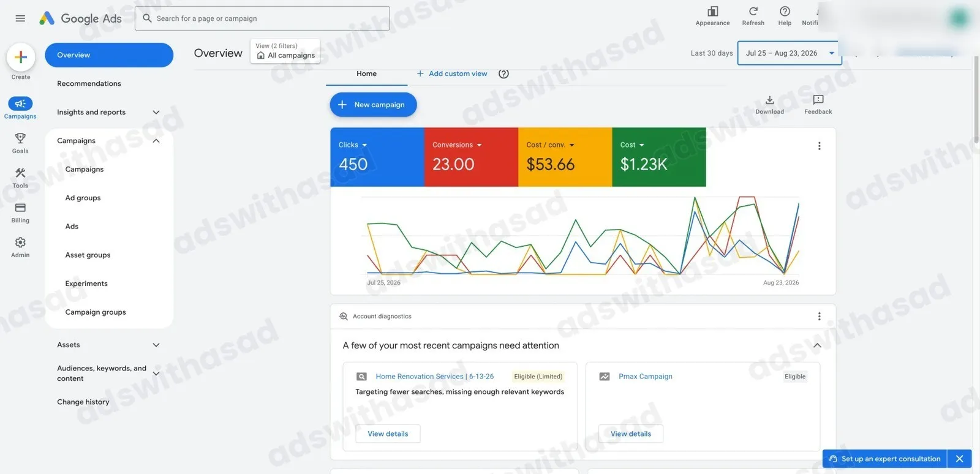The width and height of the screenshot is (980, 474).
Task: Open the Pmax Campaign link
Action: pos(646,377)
